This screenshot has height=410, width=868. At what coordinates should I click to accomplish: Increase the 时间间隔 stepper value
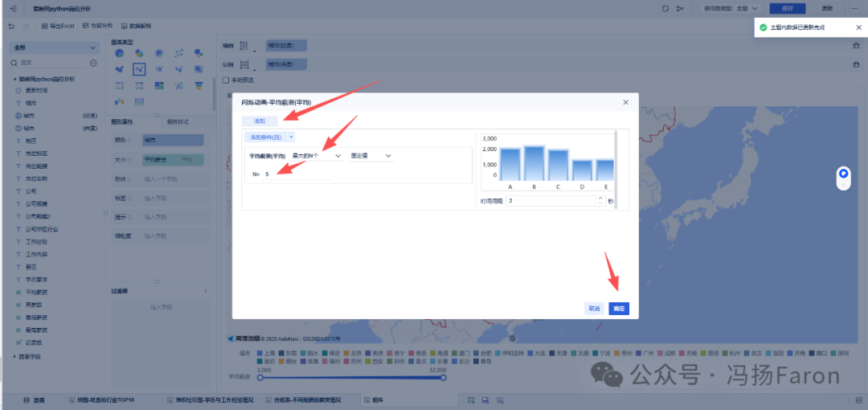(600, 198)
